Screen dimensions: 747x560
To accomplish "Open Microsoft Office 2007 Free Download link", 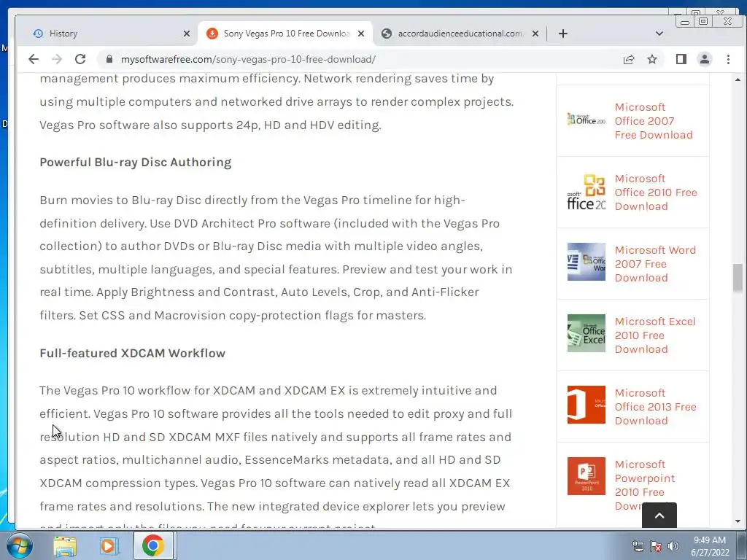I will [653, 121].
